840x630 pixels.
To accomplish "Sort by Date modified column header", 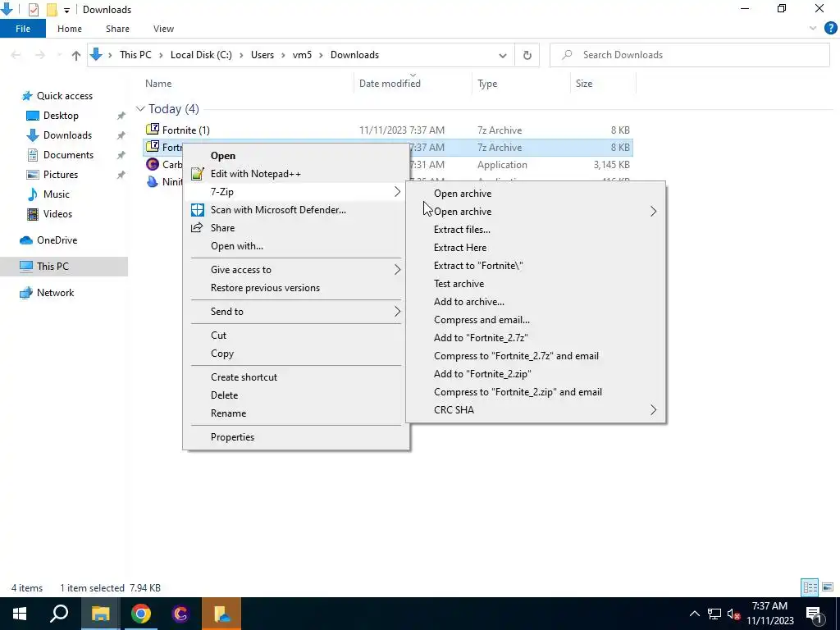I will (x=390, y=84).
